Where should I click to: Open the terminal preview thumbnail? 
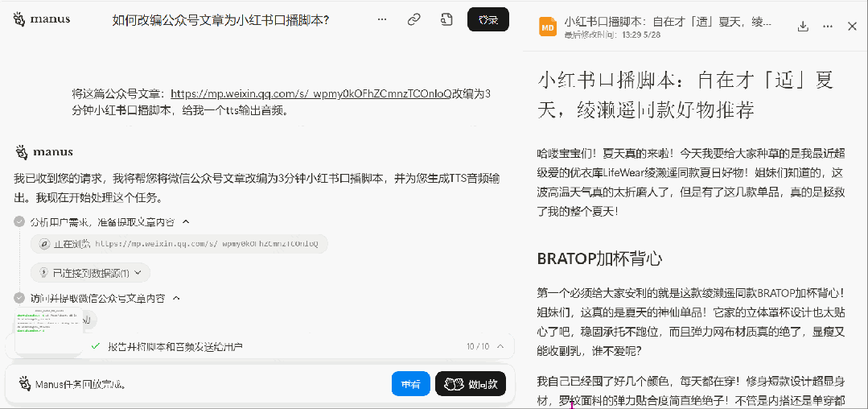coord(49,331)
